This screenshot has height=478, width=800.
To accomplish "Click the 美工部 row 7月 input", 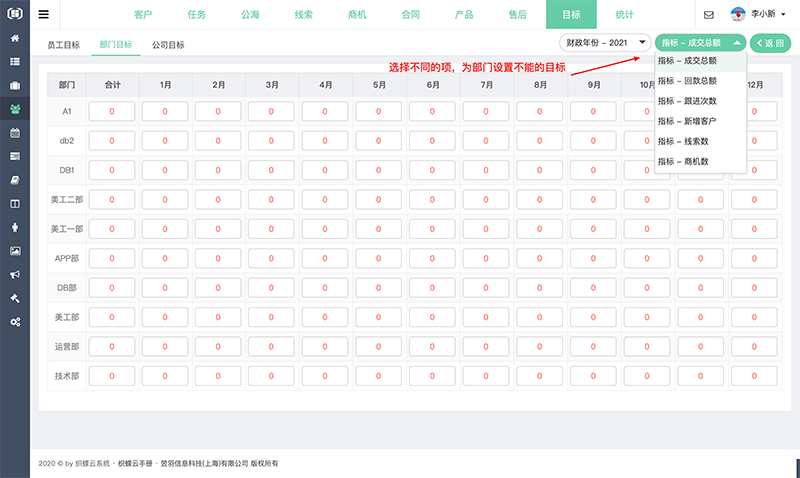I will (486, 317).
